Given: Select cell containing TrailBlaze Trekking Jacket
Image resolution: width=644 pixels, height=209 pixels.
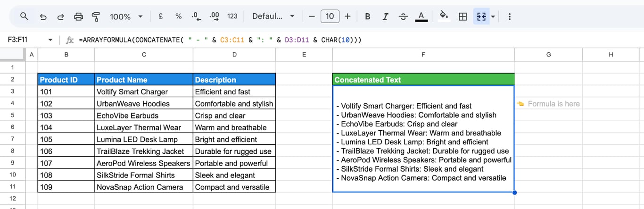Looking at the screenshot, I should (144, 151).
